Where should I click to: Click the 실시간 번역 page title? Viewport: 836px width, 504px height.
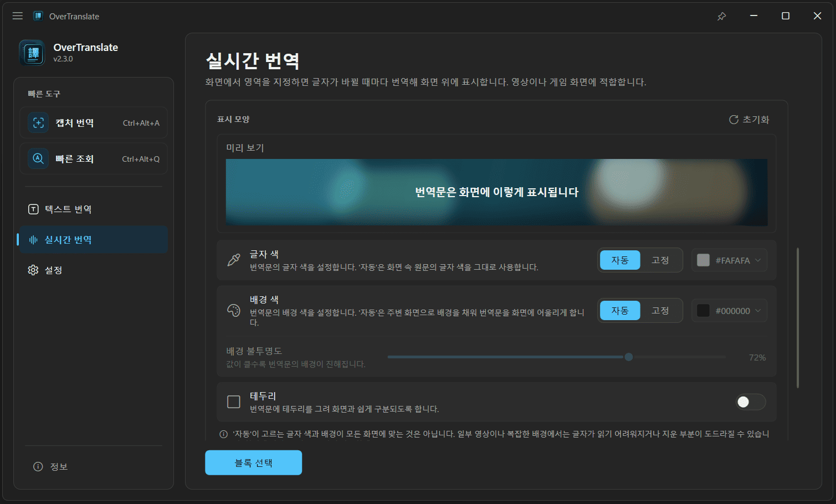253,60
